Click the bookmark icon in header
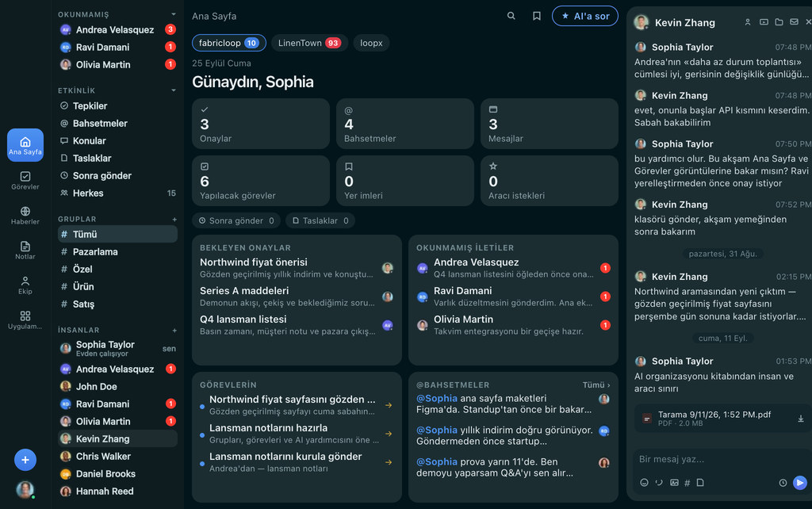The height and width of the screenshot is (509, 812). pyautogui.click(x=537, y=16)
